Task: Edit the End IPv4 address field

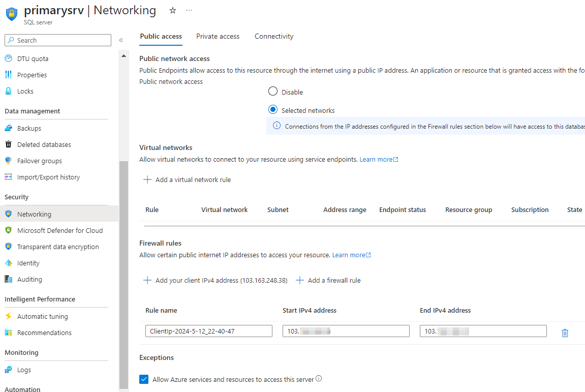Action: tap(483, 331)
